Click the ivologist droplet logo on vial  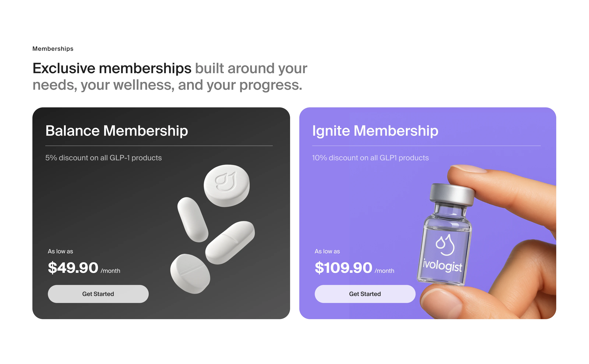pos(445,245)
